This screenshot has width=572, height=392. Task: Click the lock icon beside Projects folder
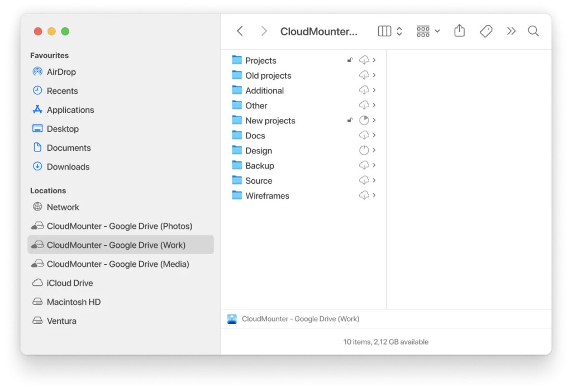[x=350, y=60]
